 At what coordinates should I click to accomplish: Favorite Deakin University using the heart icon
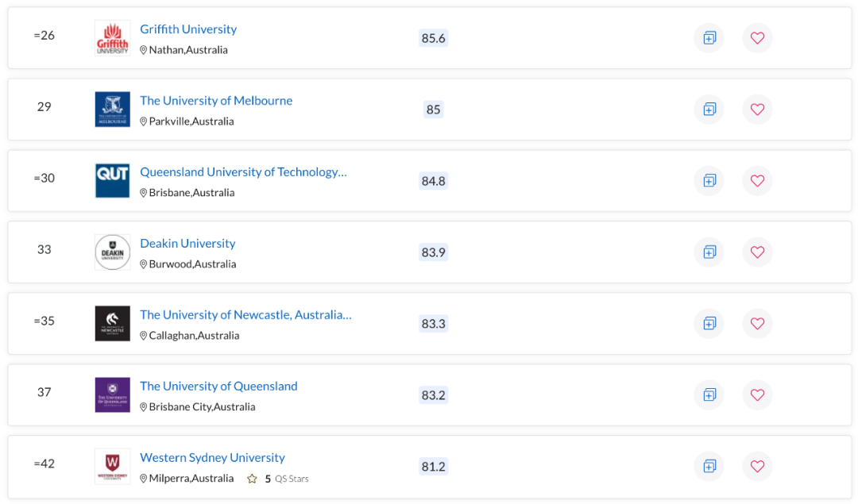pyautogui.click(x=757, y=252)
